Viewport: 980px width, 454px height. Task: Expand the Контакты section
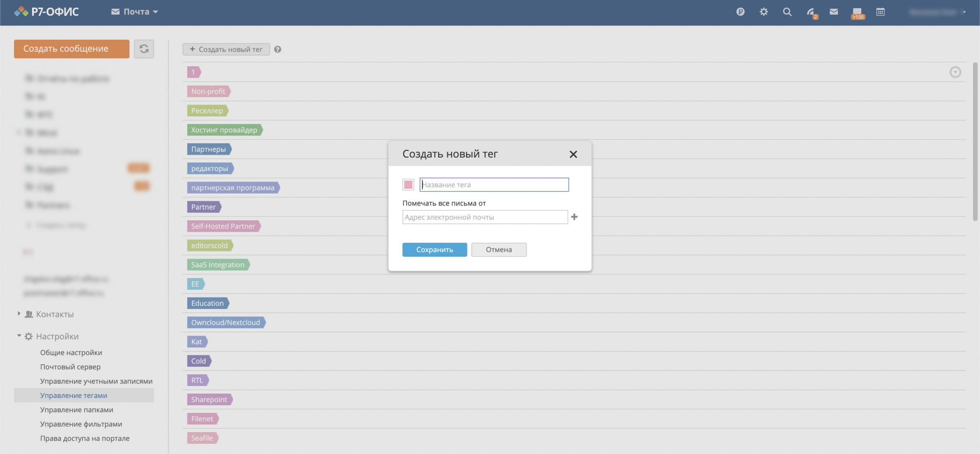coord(19,314)
